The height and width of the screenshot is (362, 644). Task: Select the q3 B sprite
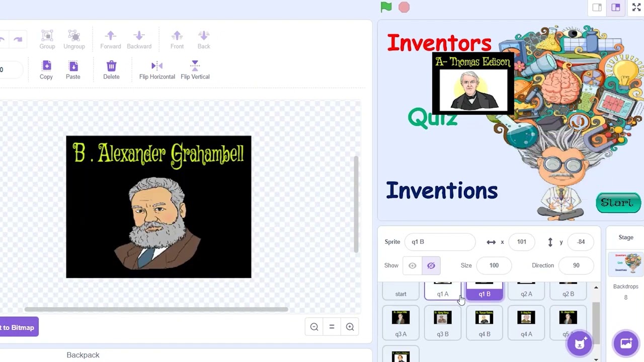pos(443,323)
